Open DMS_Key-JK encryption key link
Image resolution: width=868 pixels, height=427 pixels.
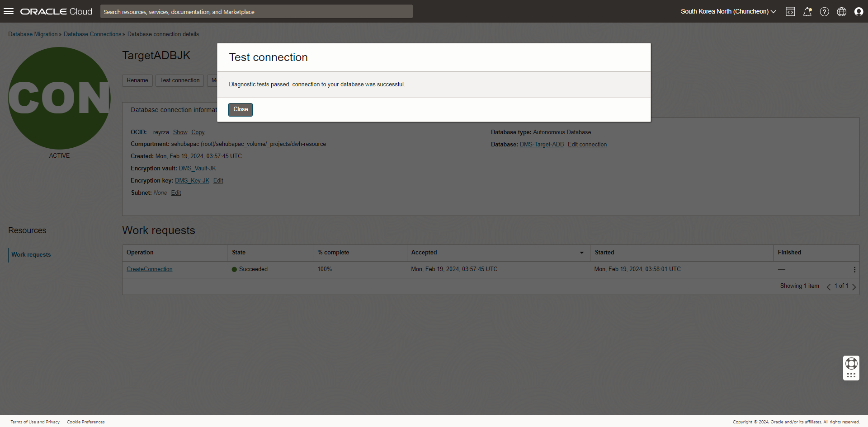point(192,181)
